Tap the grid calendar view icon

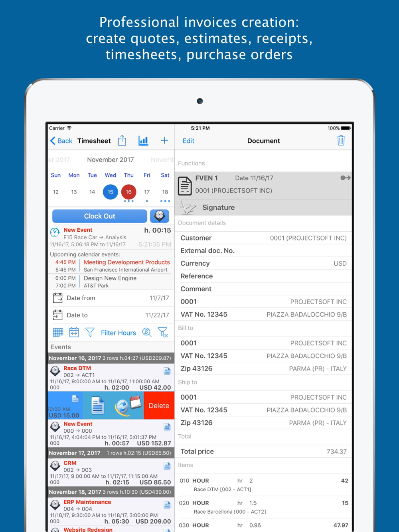(58, 332)
